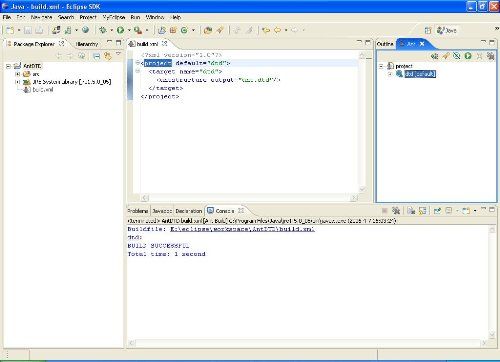The height and width of the screenshot is (362, 500).
Task: Expand the src folder node
Action: [18, 74]
